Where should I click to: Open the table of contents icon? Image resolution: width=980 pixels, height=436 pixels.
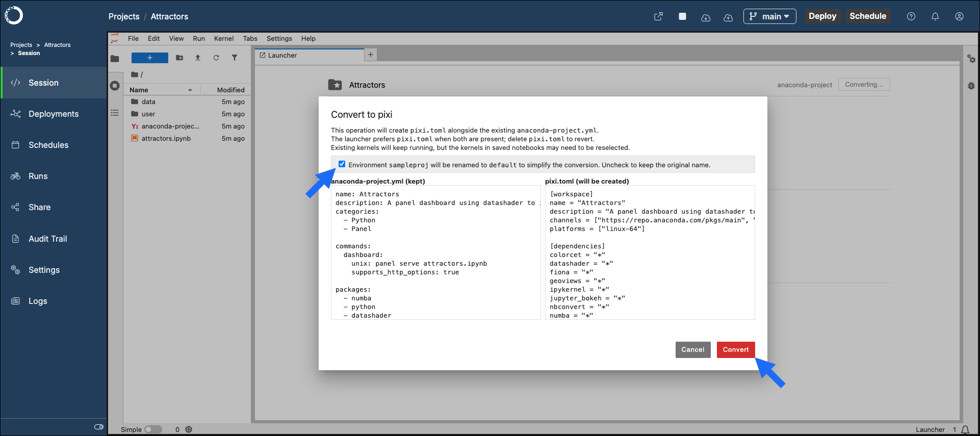point(115,113)
